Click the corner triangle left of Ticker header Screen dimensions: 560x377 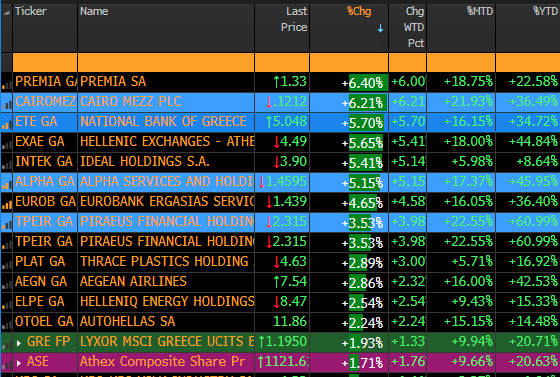point(7,12)
